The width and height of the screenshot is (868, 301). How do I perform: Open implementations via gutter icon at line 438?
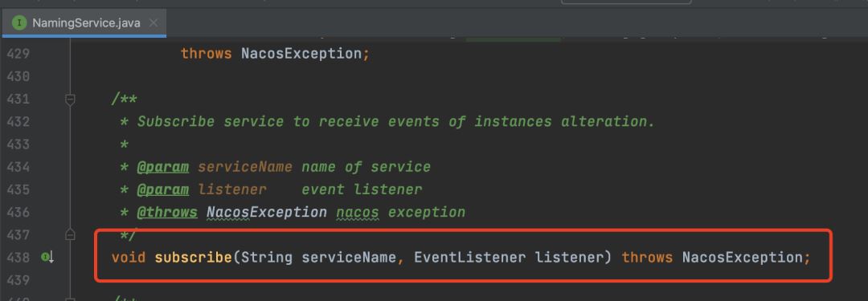[x=47, y=258]
